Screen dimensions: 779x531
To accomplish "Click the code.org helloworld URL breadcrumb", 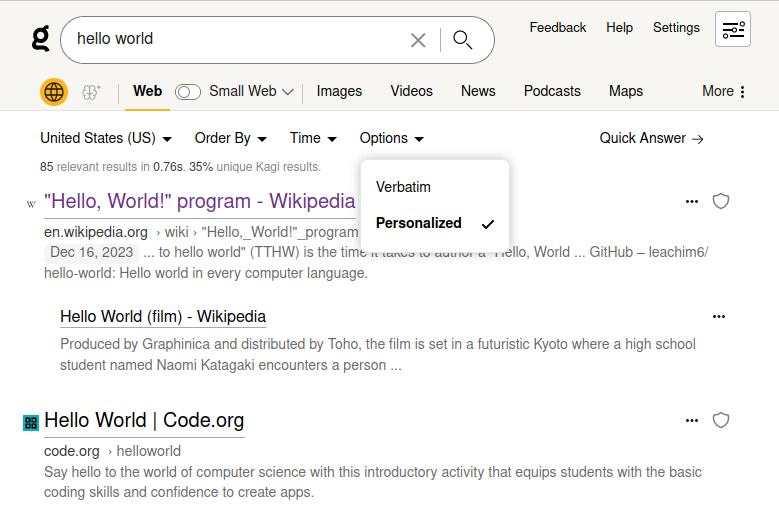I will click(x=112, y=451).
